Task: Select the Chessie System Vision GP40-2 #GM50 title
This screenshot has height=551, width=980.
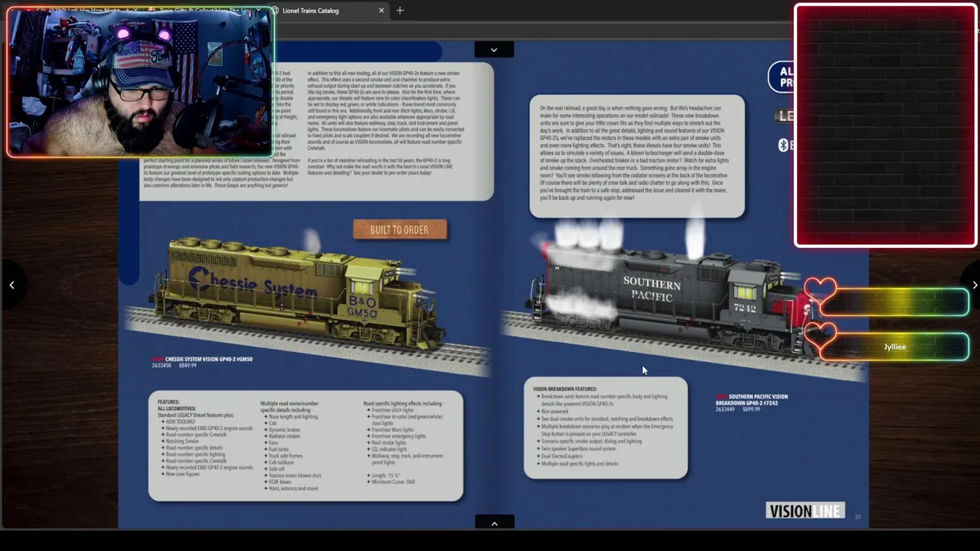Action: point(208,359)
